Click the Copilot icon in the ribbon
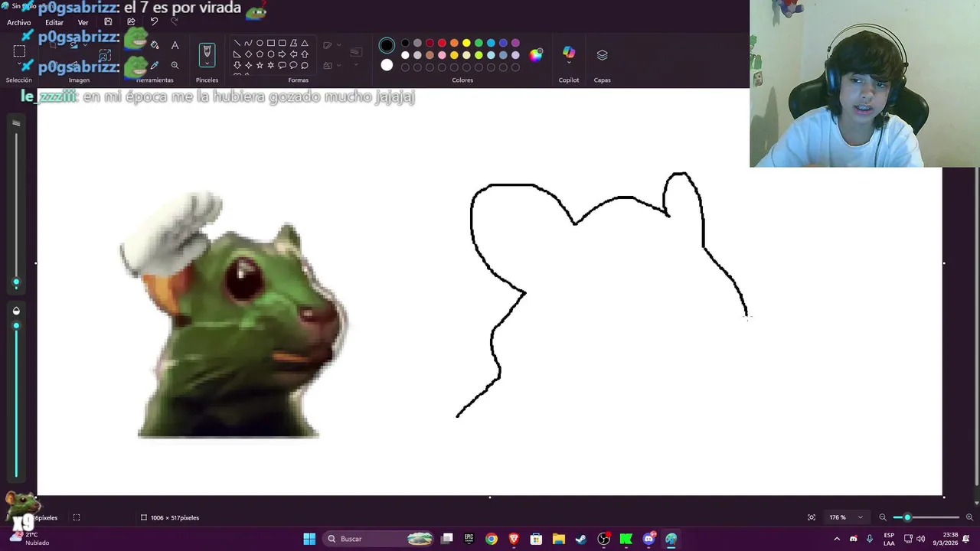Image resolution: width=980 pixels, height=551 pixels. 569,52
